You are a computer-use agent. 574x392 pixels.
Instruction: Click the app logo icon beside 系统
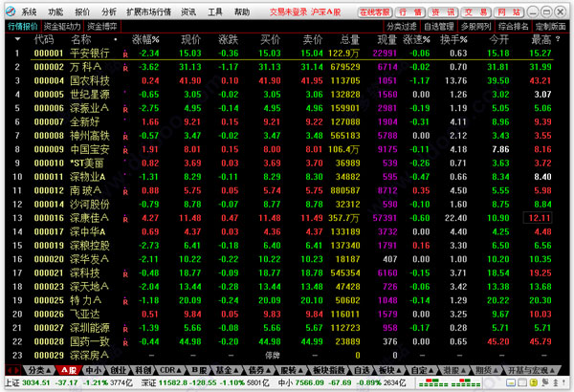click(11, 11)
